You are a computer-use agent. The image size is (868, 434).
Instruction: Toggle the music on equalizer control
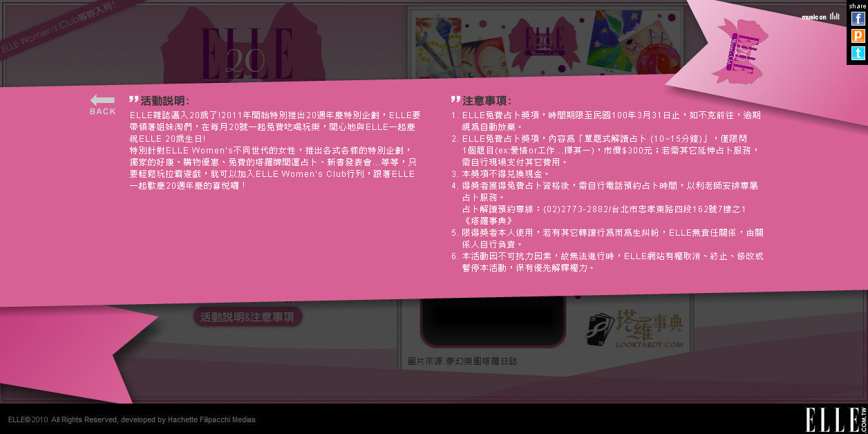coord(821,17)
